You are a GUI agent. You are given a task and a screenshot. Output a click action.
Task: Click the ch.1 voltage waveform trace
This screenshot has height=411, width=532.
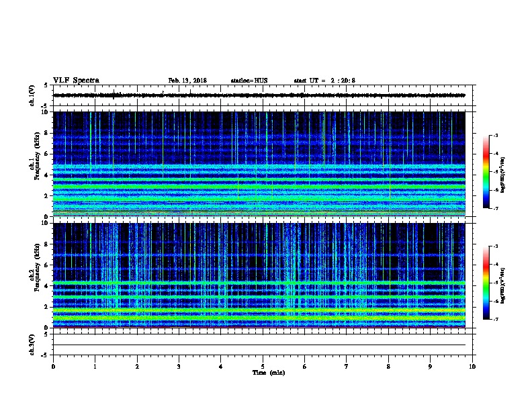259,95
